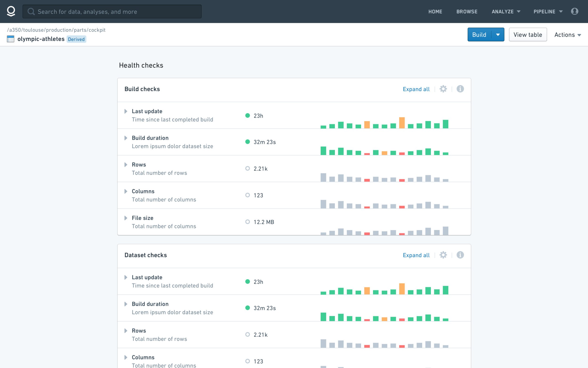Click the View table button
588x368 pixels.
528,35
